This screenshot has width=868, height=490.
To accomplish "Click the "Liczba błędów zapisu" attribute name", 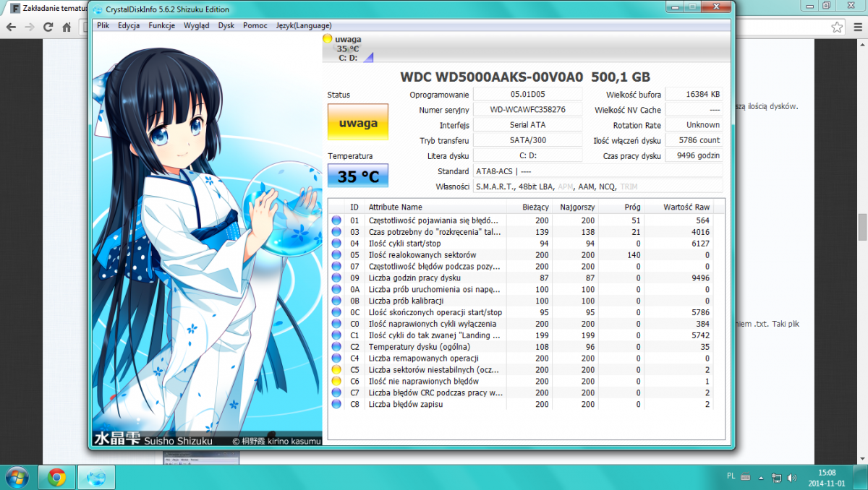I will [406, 405].
